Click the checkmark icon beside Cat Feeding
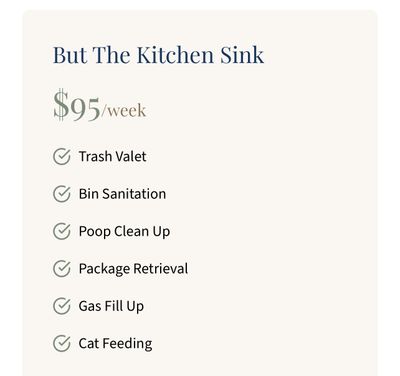Image resolution: width=400 pixels, height=376 pixels. click(x=62, y=343)
